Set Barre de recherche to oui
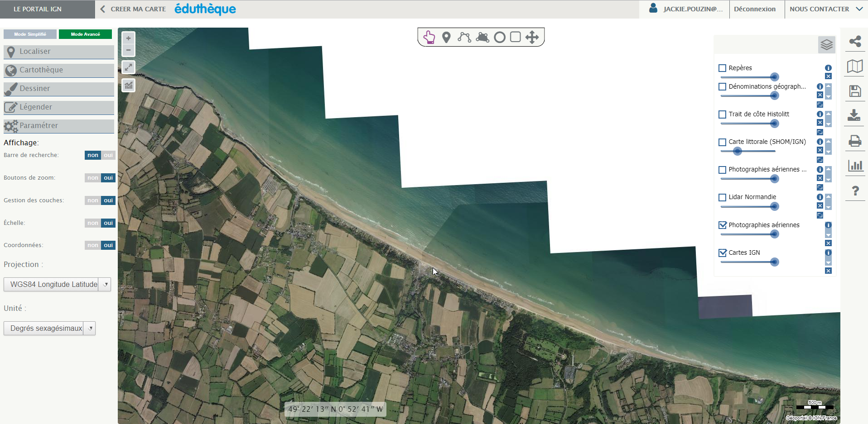 [108, 155]
